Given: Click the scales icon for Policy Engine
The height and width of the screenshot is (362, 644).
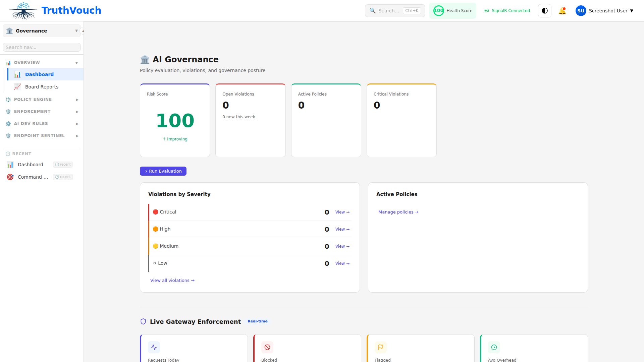Looking at the screenshot, I should 8,100.
